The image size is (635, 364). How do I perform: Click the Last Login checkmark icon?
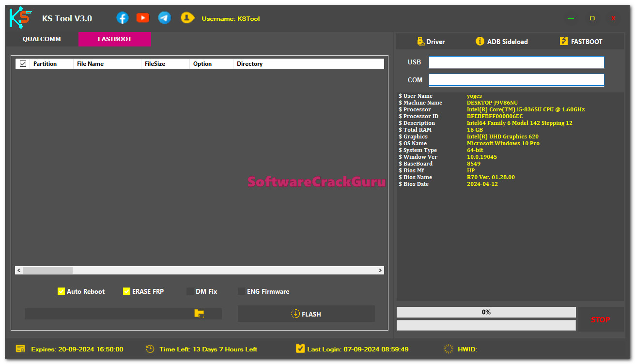coord(300,349)
